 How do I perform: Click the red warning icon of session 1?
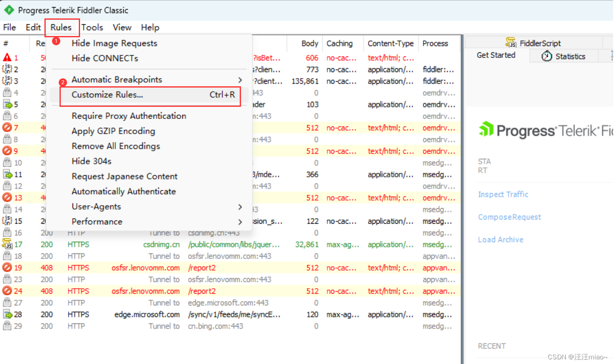(x=7, y=57)
